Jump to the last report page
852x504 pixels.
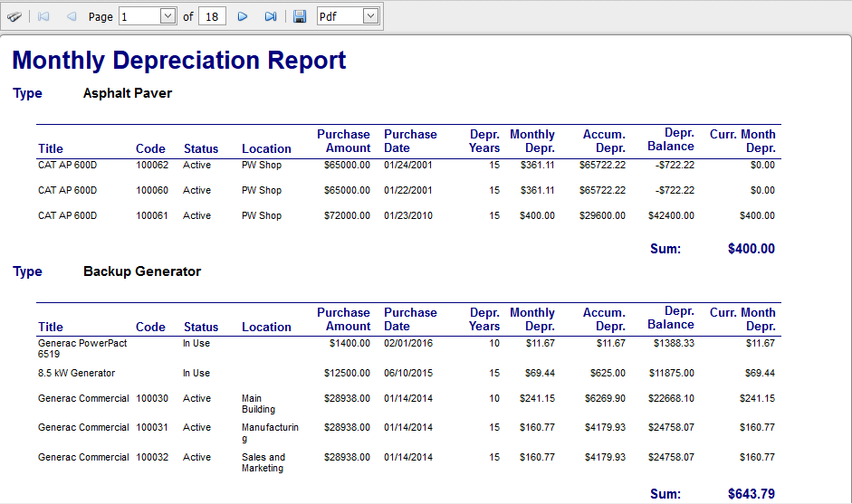(x=271, y=17)
